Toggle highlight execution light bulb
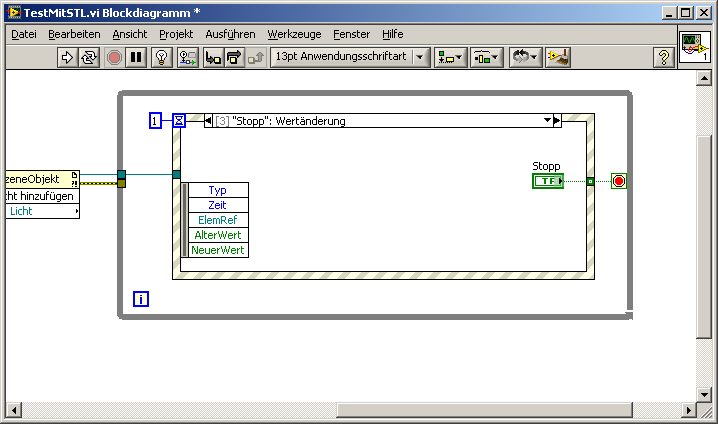 (161, 58)
